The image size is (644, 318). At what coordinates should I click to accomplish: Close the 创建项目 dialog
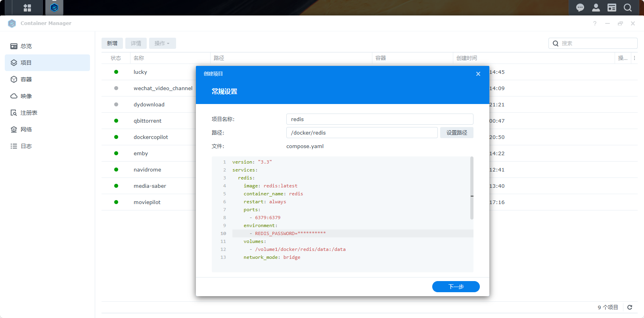click(x=478, y=74)
